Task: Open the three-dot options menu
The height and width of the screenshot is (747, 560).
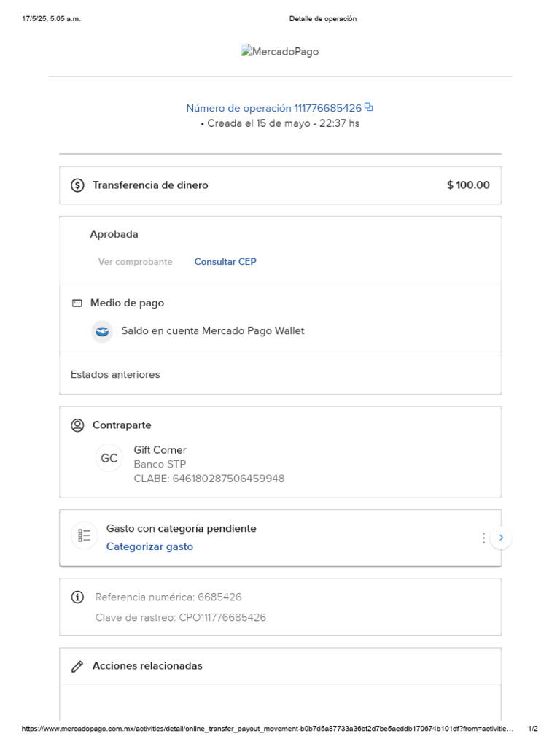Action: pyautogui.click(x=483, y=538)
